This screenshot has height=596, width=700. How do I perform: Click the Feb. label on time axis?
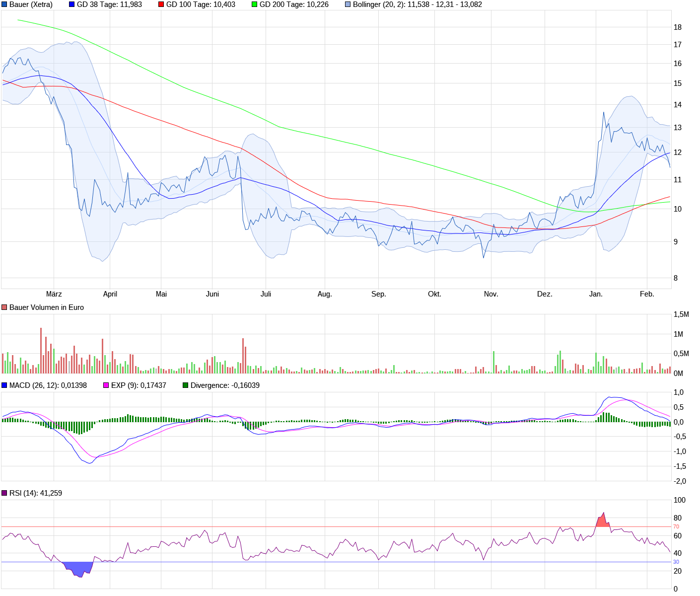pos(646,294)
